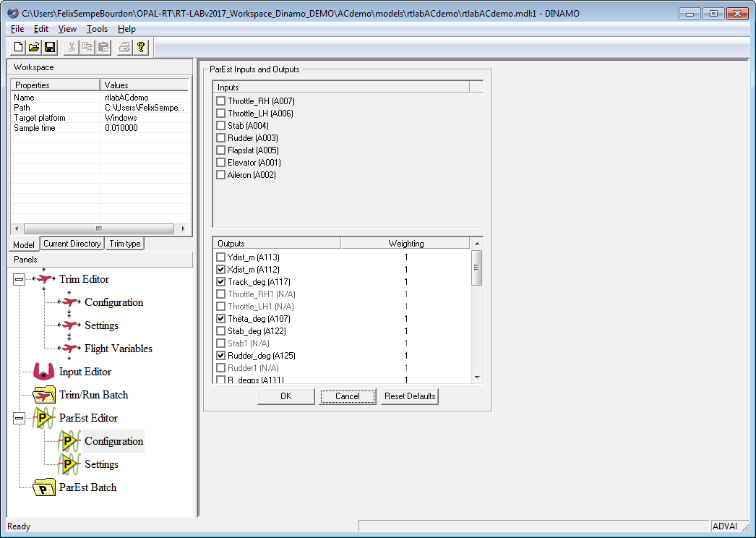Tick the Elevator (A001) checkbox

coord(221,163)
